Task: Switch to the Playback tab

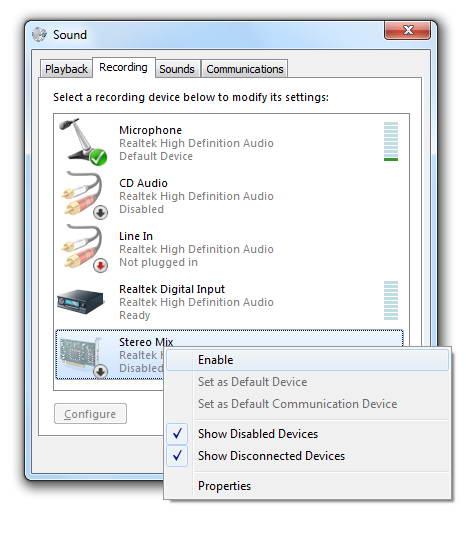Action: click(66, 69)
